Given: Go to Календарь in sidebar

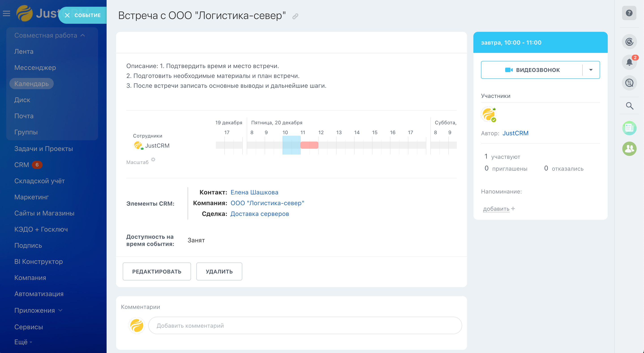Looking at the screenshot, I should click(x=32, y=84).
